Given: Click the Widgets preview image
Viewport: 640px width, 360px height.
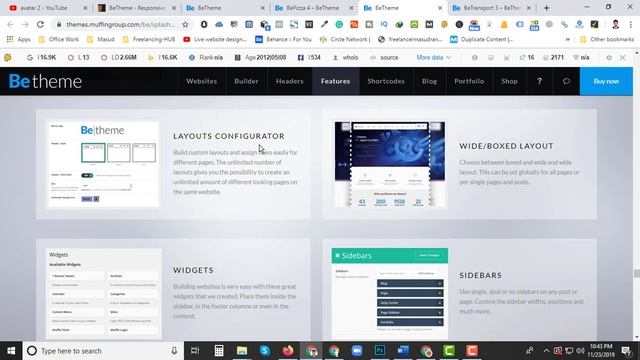Looking at the screenshot, I should pyautogui.click(x=104, y=293).
